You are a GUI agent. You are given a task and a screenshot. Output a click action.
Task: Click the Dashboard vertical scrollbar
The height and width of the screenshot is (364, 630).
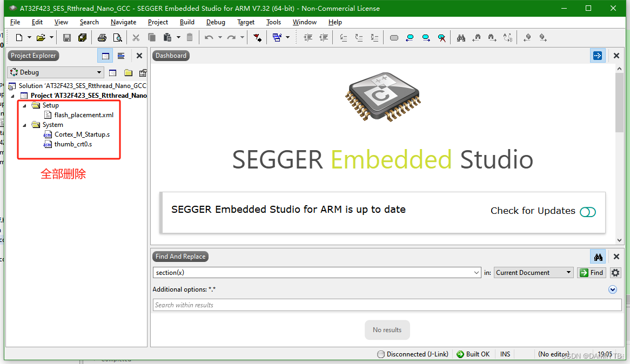pos(619,154)
